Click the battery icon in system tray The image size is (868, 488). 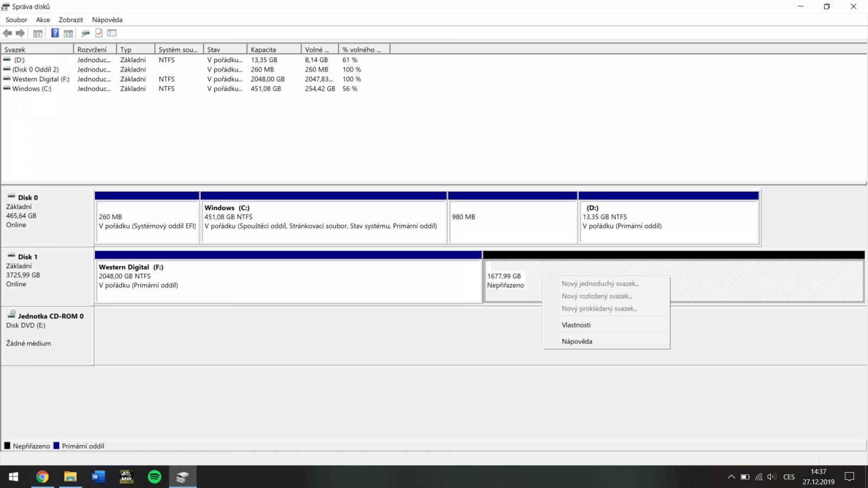[745, 477]
